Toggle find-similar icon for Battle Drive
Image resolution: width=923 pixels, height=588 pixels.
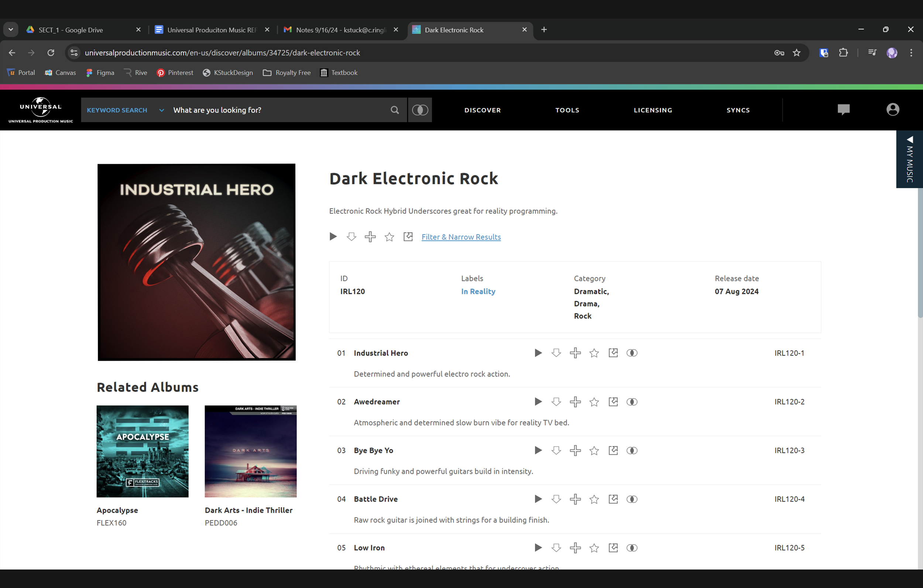(632, 499)
